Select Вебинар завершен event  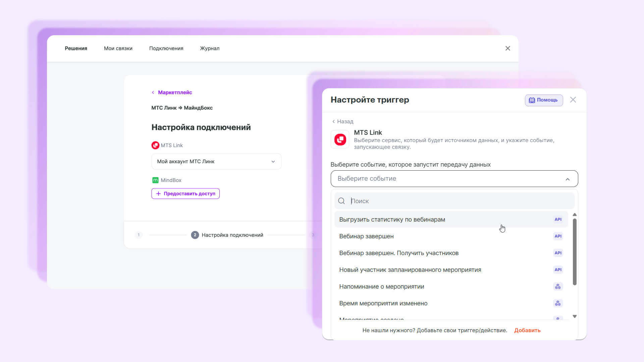tap(451, 236)
